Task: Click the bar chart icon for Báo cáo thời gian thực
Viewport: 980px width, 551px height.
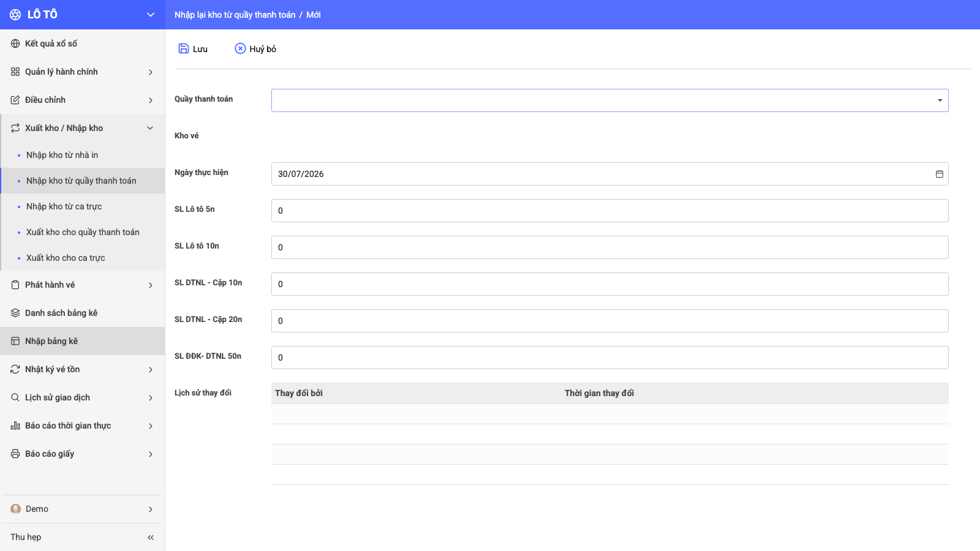Action: (15, 425)
